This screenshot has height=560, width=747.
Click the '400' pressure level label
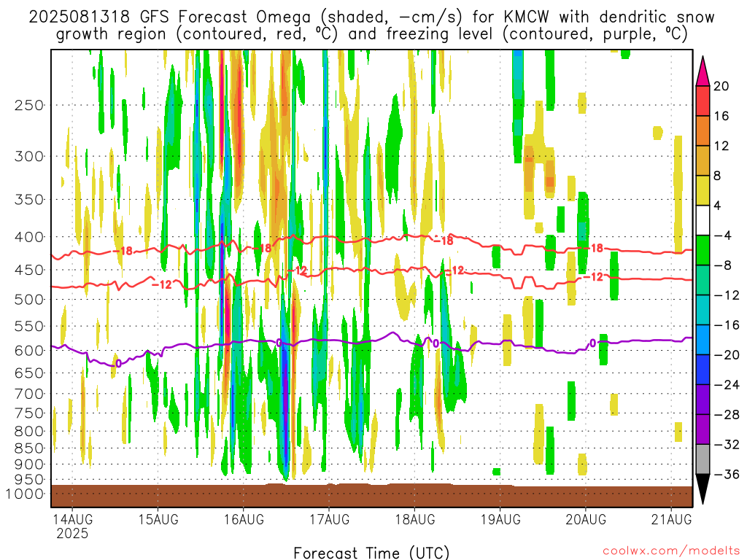point(29,237)
